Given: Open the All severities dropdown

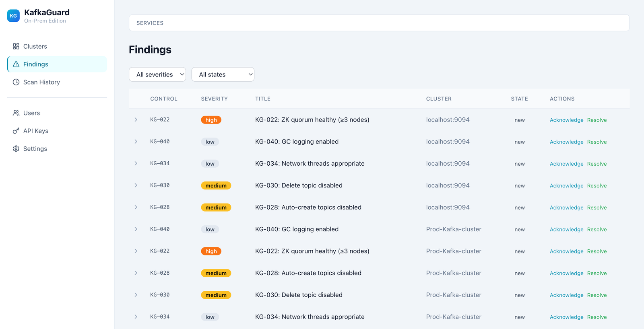Looking at the screenshot, I should 157,74.
